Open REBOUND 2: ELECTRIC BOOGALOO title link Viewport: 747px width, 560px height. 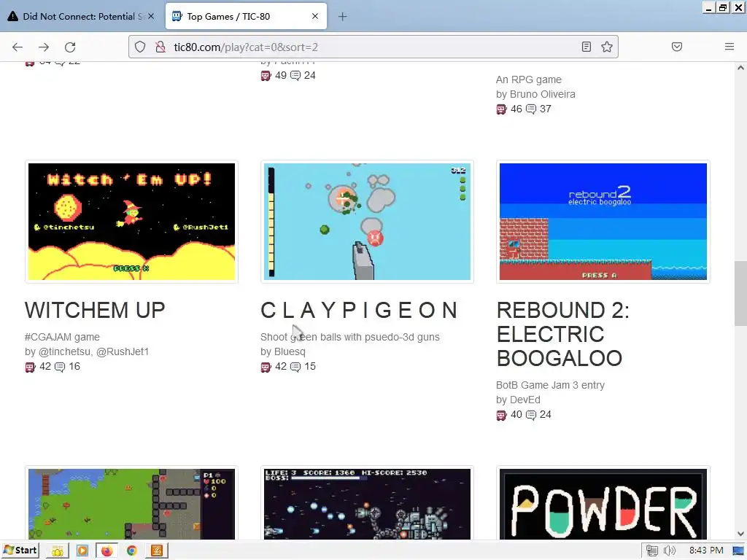[562, 334]
